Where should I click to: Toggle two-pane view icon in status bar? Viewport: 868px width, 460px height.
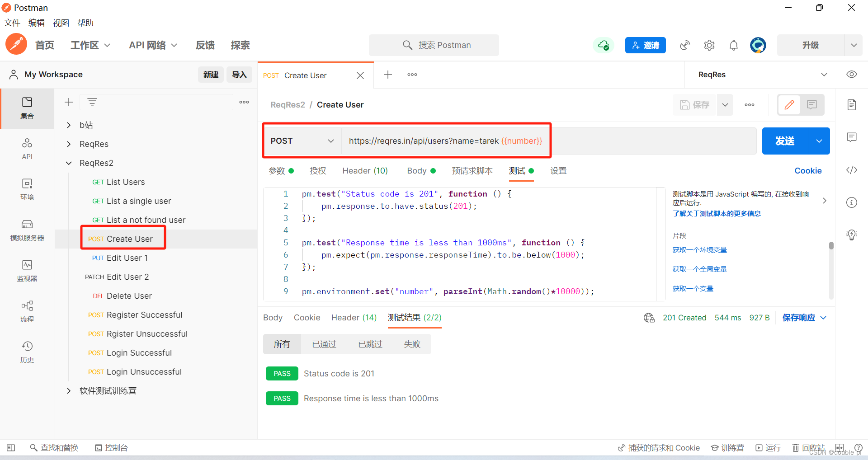point(840,448)
